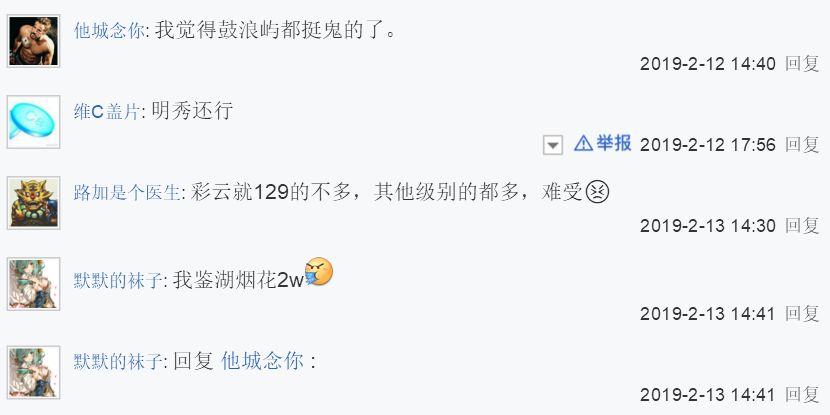Click the 举报 report link
The height and width of the screenshot is (415, 830).
[614, 143]
